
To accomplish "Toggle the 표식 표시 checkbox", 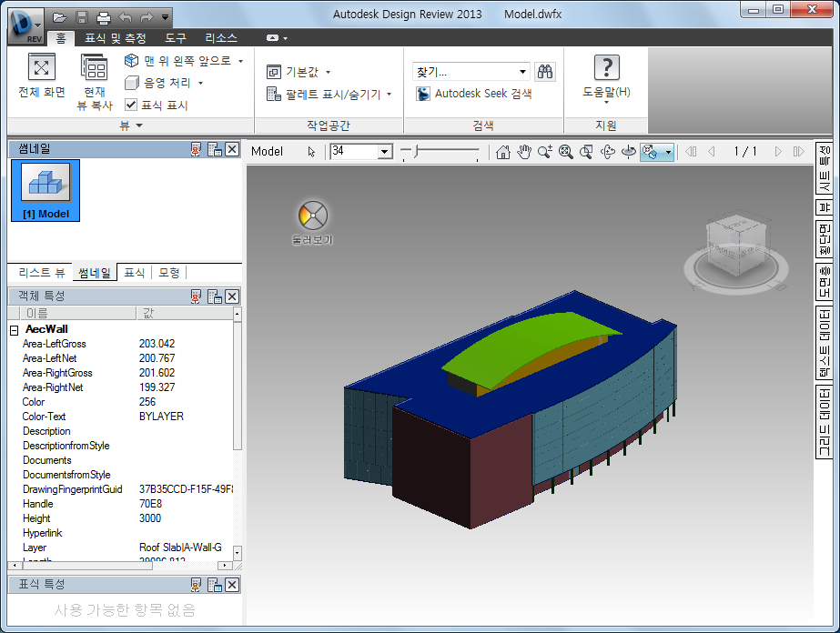I will 131,105.
